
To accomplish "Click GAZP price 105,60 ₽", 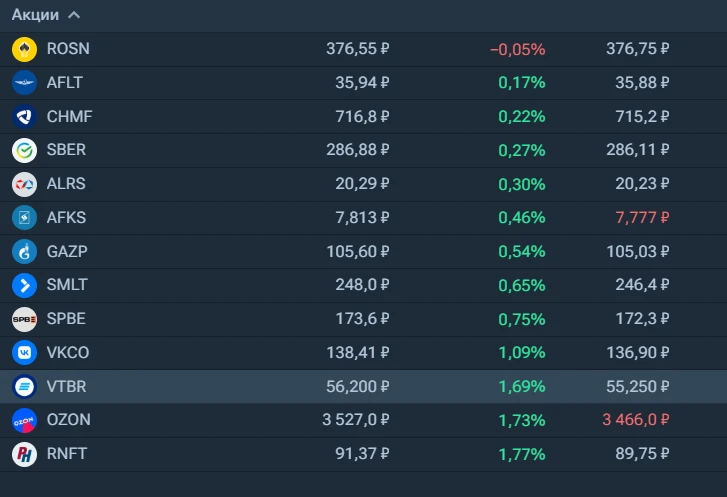I will pos(357,251).
